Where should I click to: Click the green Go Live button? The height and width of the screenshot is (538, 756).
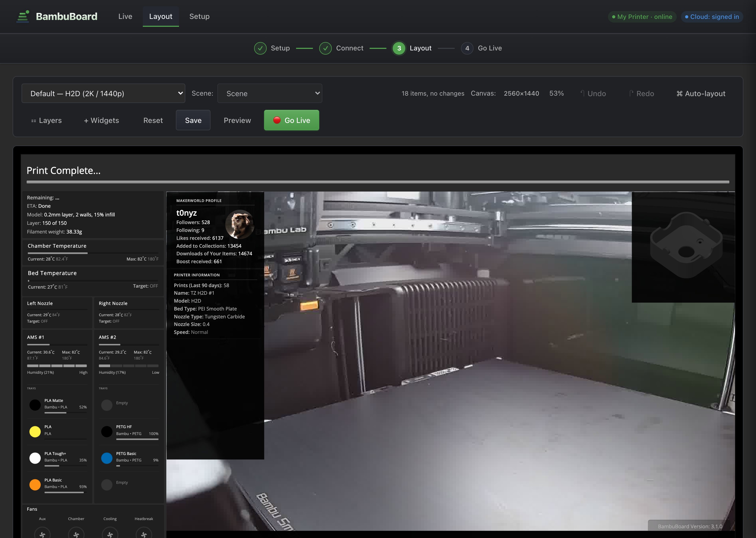tap(292, 120)
